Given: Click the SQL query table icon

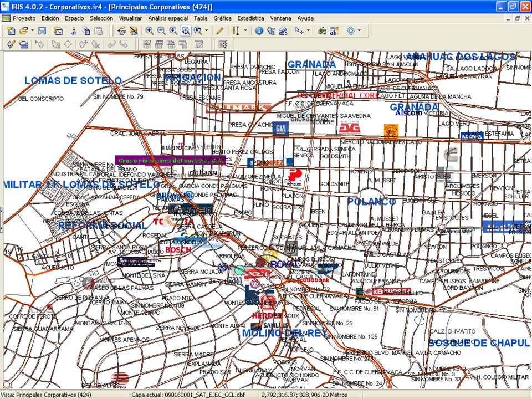Looking at the screenshot, I should pos(147,44).
